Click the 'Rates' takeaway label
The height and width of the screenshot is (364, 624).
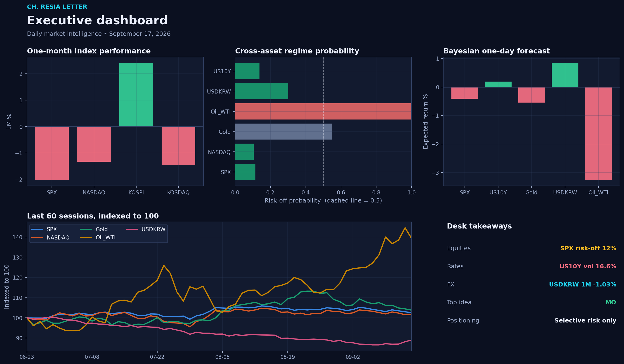[455, 266]
